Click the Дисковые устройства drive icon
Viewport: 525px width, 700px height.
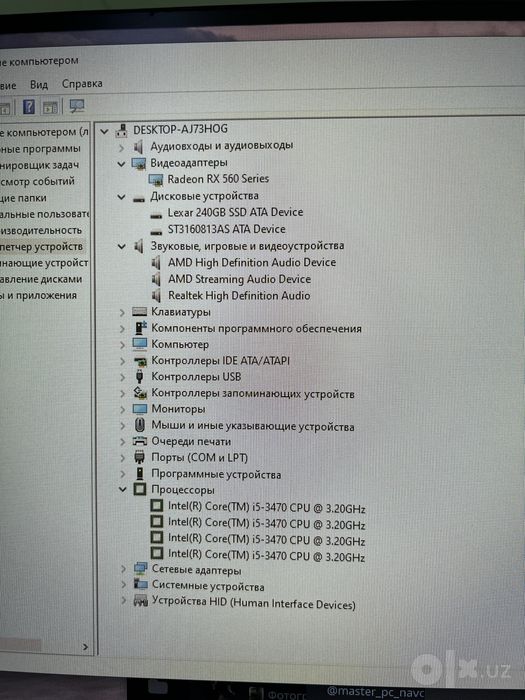139,198
